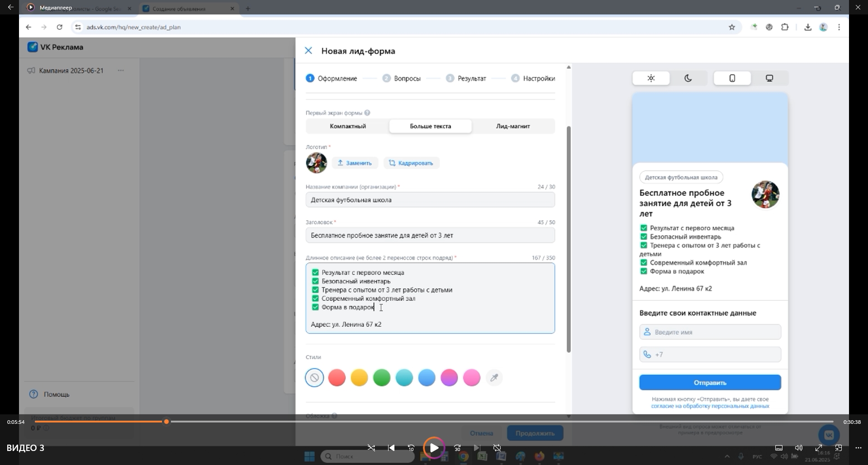The width and height of the screenshot is (868, 465).
Task: Click the phone +7 field in preview
Action: coord(710,355)
